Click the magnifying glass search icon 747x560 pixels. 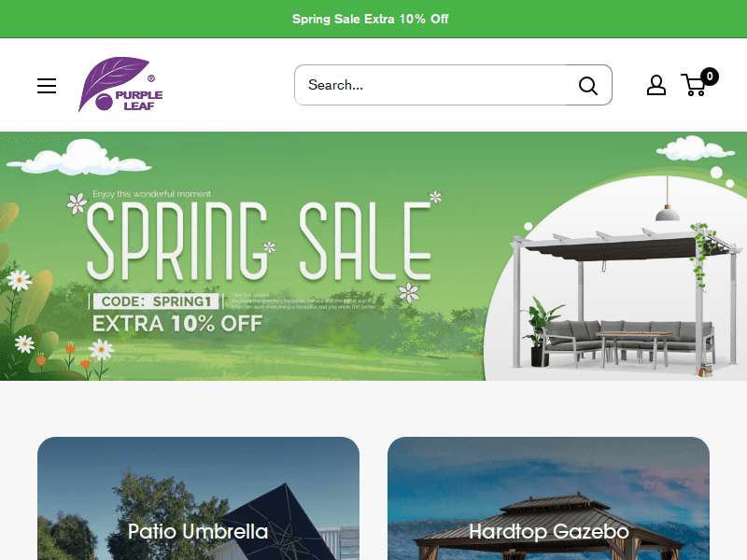click(588, 86)
